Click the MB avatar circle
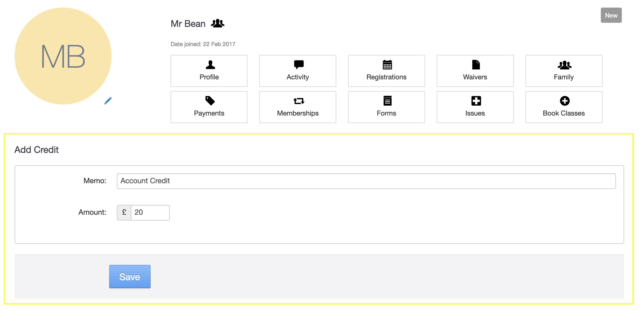644x311 pixels. 63,56
